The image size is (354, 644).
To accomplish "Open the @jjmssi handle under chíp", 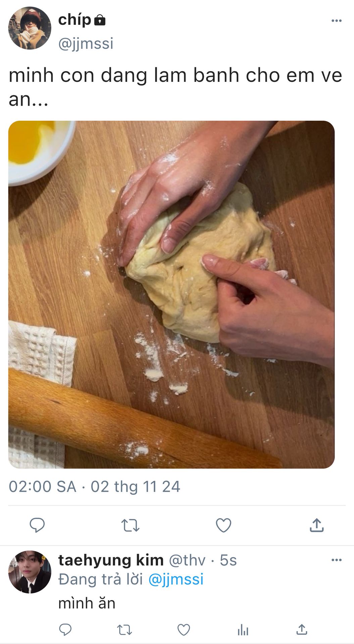I will click(x=86, y=44).
